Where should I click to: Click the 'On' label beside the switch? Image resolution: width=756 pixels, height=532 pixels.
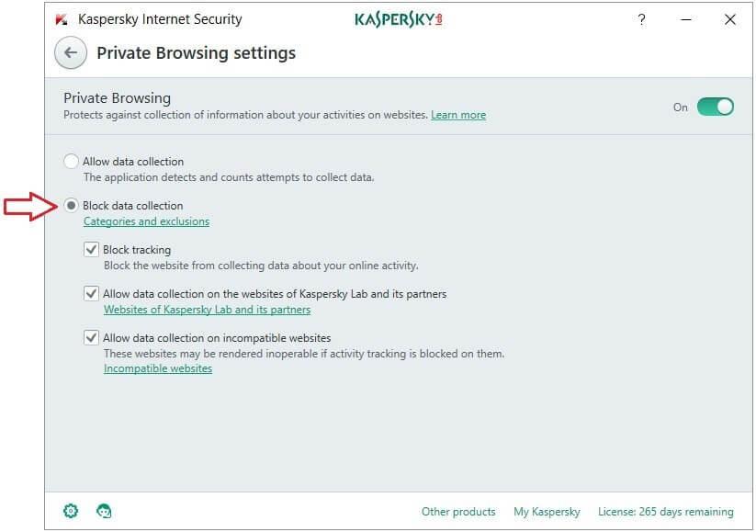(681, 108)
